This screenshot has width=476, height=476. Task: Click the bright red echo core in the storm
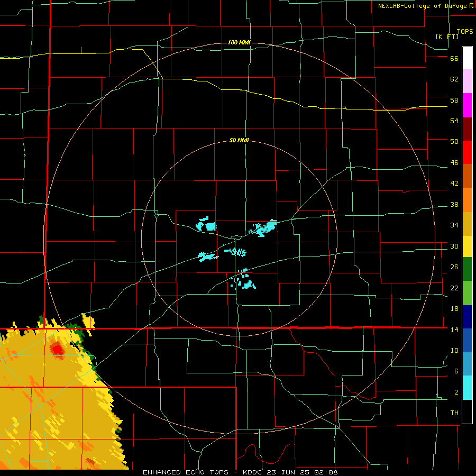click(57, 350)
